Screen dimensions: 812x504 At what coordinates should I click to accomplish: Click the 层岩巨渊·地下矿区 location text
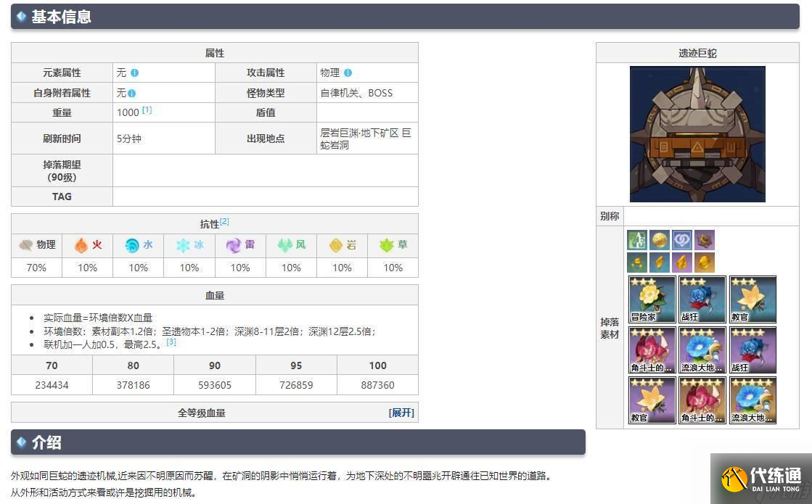(359, 133)
